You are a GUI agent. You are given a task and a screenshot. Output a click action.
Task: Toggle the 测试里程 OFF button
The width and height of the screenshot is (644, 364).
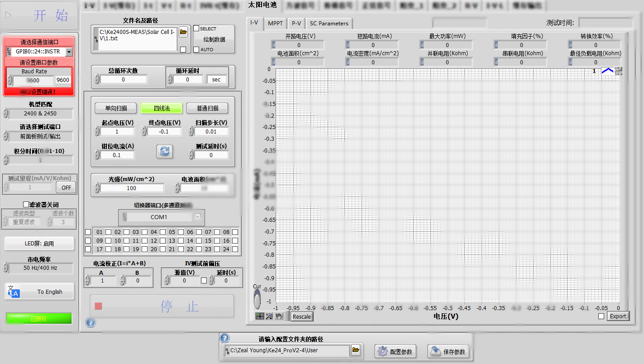click(x=66, y=187)
